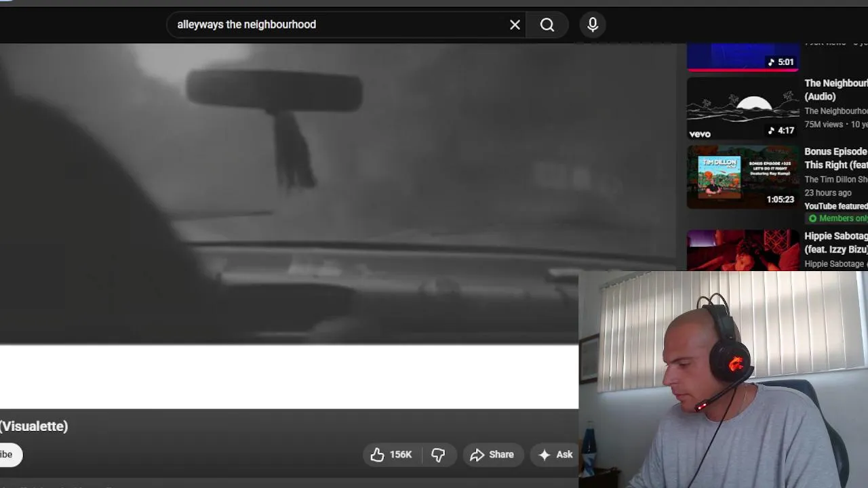Open the Share dialog for this video
868x488 pixels.
tap(492, 455)
